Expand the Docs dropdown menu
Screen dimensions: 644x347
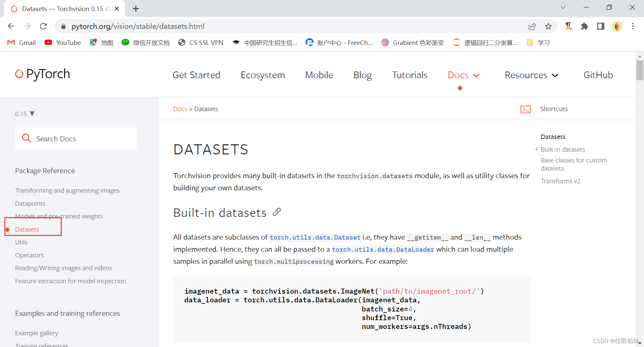click(x=464, y=75)
